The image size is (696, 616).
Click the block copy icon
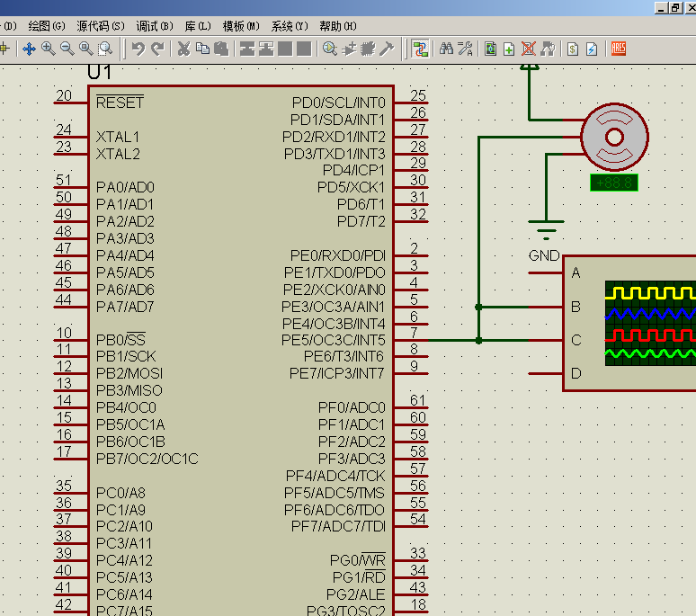(x=247, y=49)
